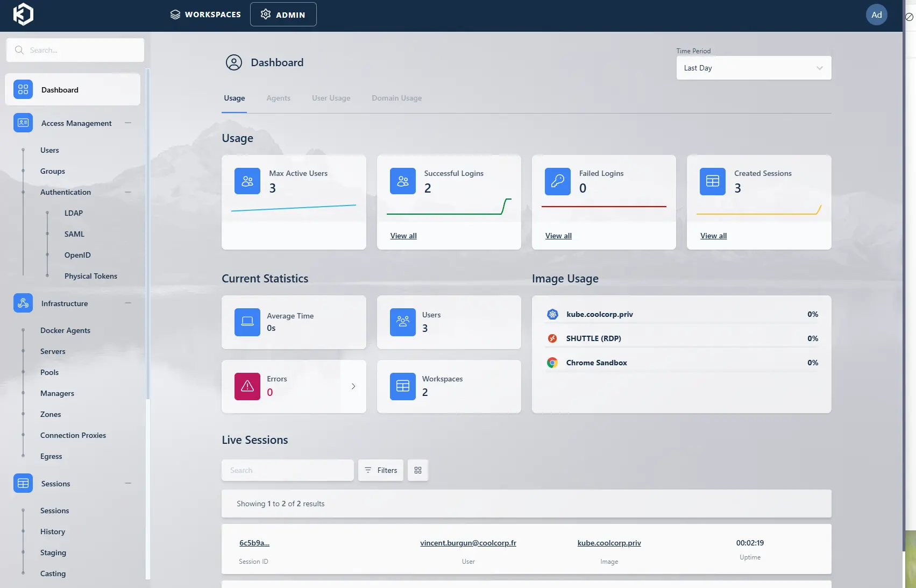Switch to the Agents tab
This screenshot has width=916, height=588.
pyautogui.click(x=278, y=98)
